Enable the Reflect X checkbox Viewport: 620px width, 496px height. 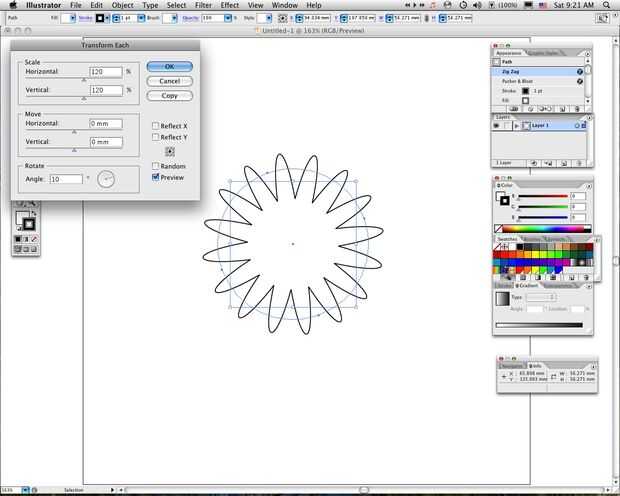coord(155,126)
